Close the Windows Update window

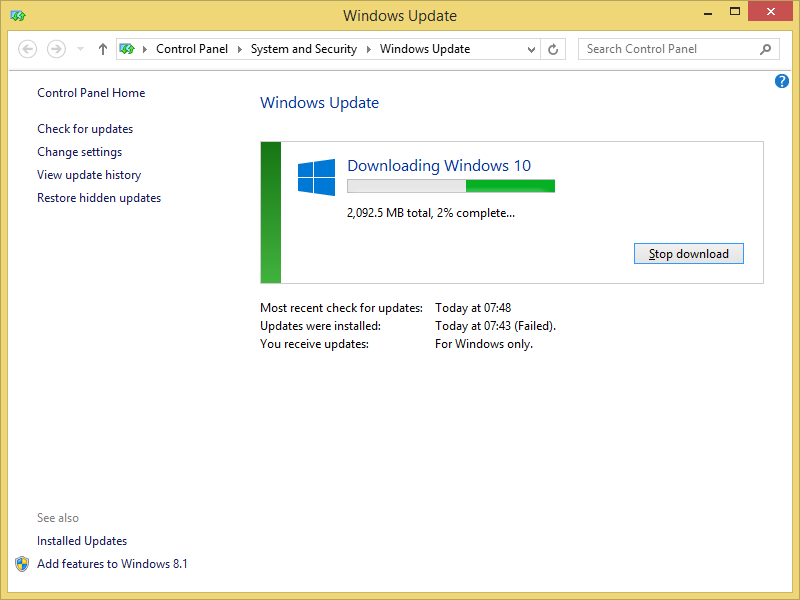(770, 11)
